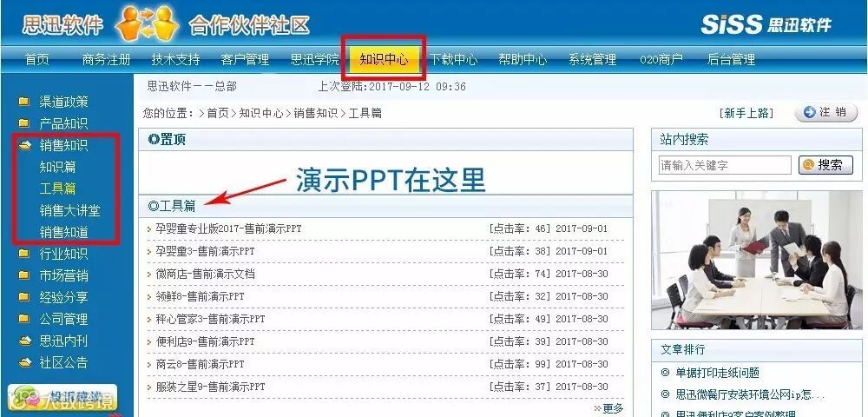The width and height of the screenshot is (868, 417).
Task: Click the 投诉建议 banner in sidebar
Action: 62,398
